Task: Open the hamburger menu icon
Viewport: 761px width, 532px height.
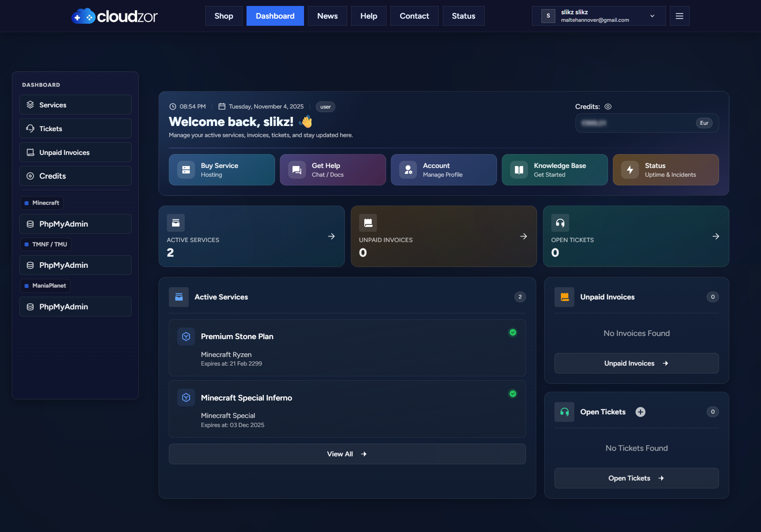Action: click(x=679, y=16)
